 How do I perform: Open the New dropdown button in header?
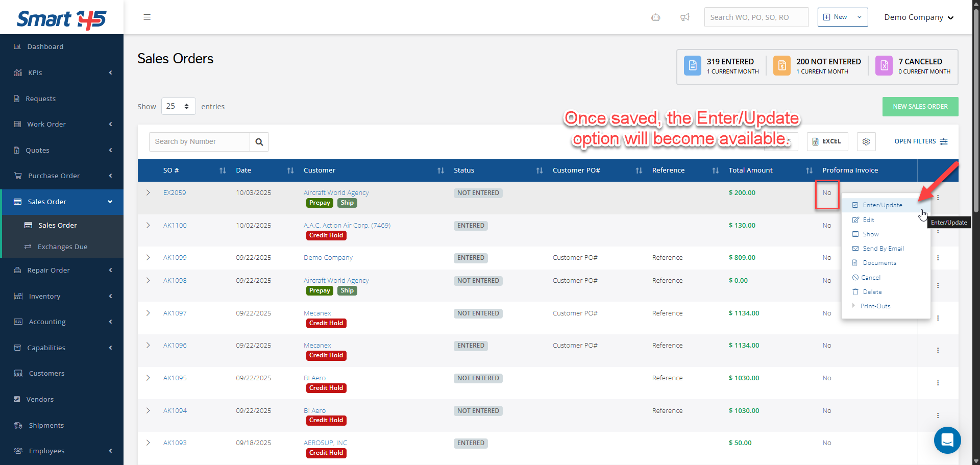[x=842, y=17]
